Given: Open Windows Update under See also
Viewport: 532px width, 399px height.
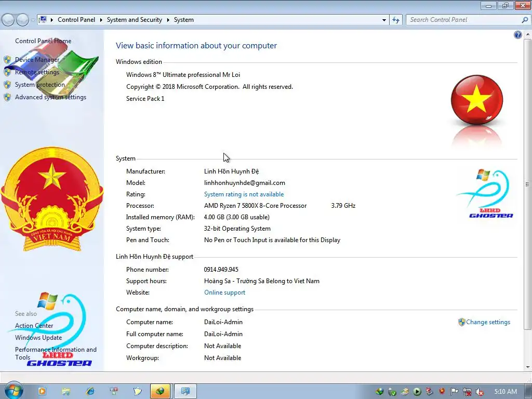Looking at the screenshot, I should (x=38, y=338).
